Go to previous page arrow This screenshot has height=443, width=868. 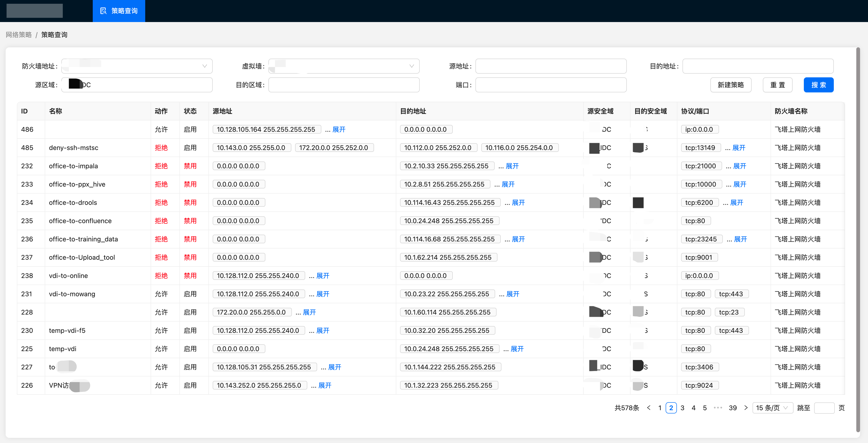click(649, 408)
